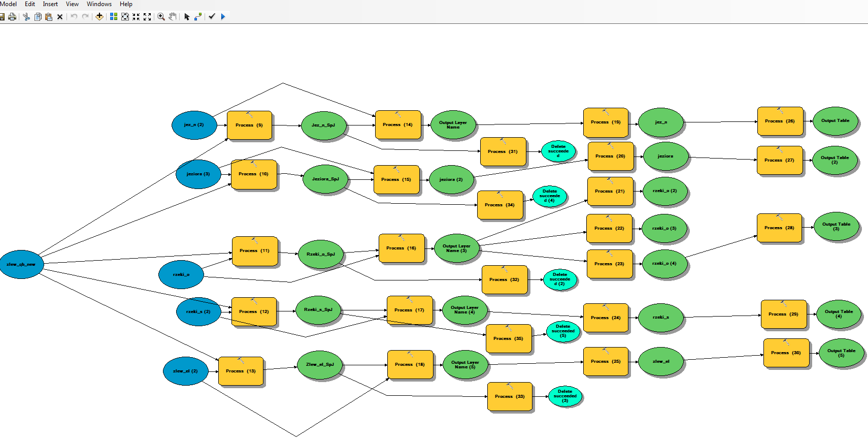This screenshot has height=440, width=868.
Task: Select the rzeki_s (2) blue input node
Action: coord(198,311)
